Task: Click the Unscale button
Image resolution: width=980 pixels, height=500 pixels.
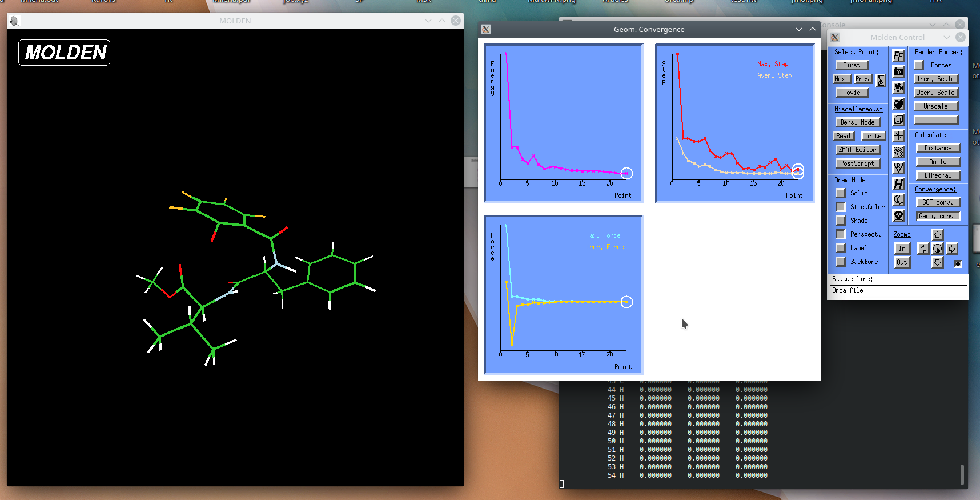Action: pos(936,106)
